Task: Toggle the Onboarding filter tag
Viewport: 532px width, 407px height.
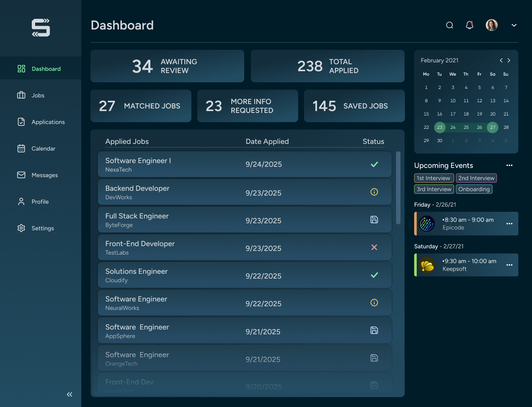Action: (x=474, y=189)
